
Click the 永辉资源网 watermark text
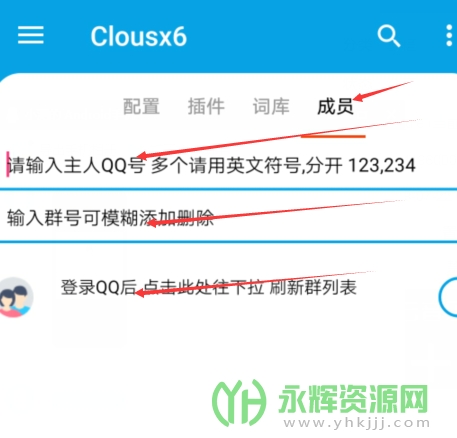[353, 398]
